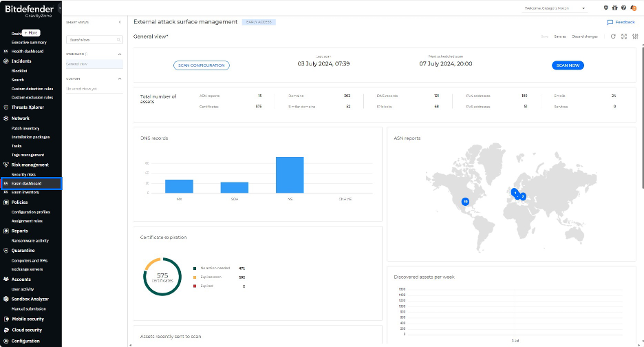Click Save as link
This screenshot has width=644, height=347.
[559, 36]
